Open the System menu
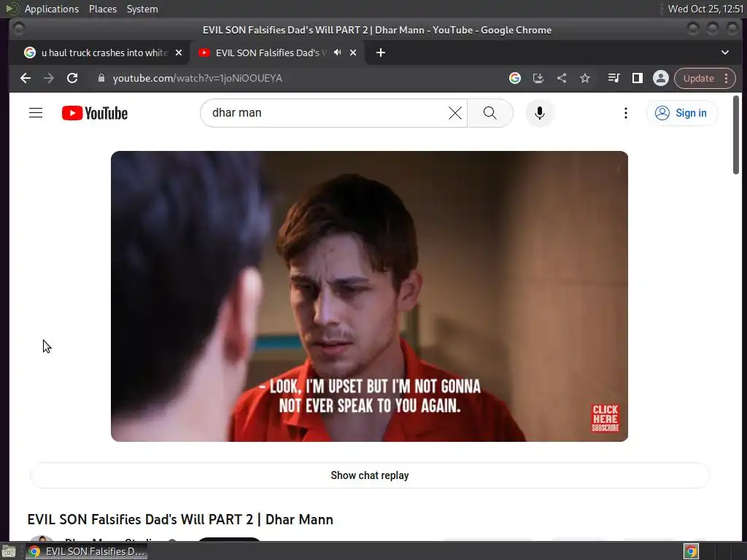 point(142,9)
